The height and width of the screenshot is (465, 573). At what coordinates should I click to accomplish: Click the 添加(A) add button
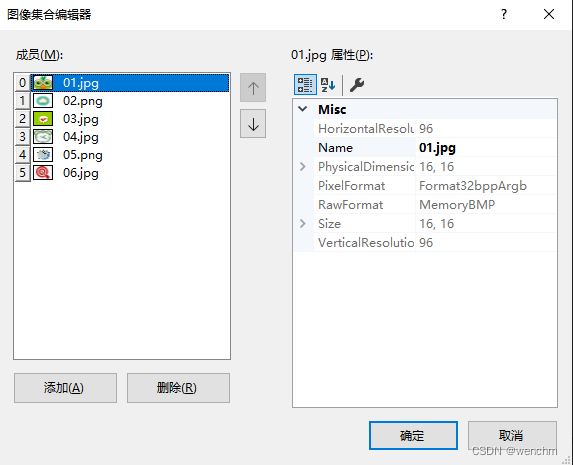coord(65,388)
